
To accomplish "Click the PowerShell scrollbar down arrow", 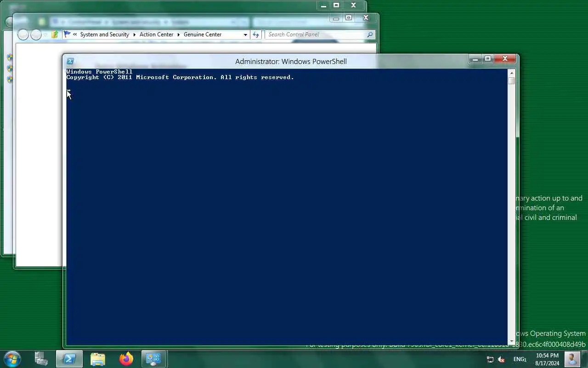I will click(x=512, y=341).
